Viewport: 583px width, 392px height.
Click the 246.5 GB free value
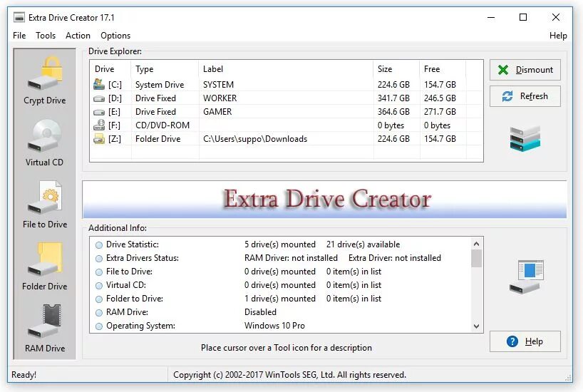(x=440, y=98)
